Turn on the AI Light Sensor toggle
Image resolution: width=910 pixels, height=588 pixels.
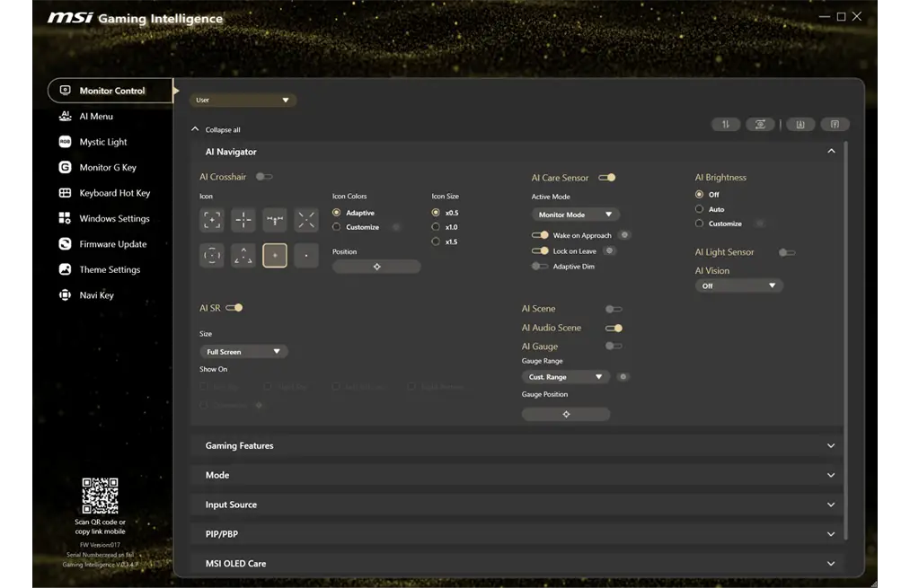(787, 252)
